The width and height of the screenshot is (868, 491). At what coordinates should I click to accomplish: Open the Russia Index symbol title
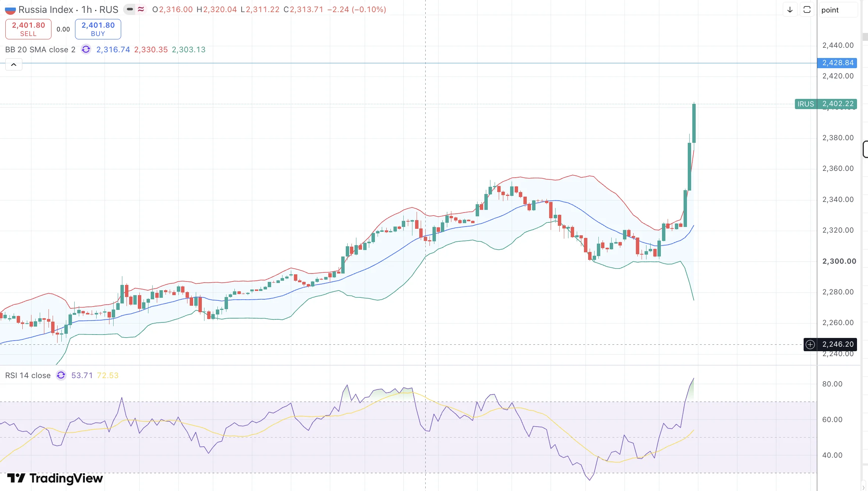(x=46, y=9)
